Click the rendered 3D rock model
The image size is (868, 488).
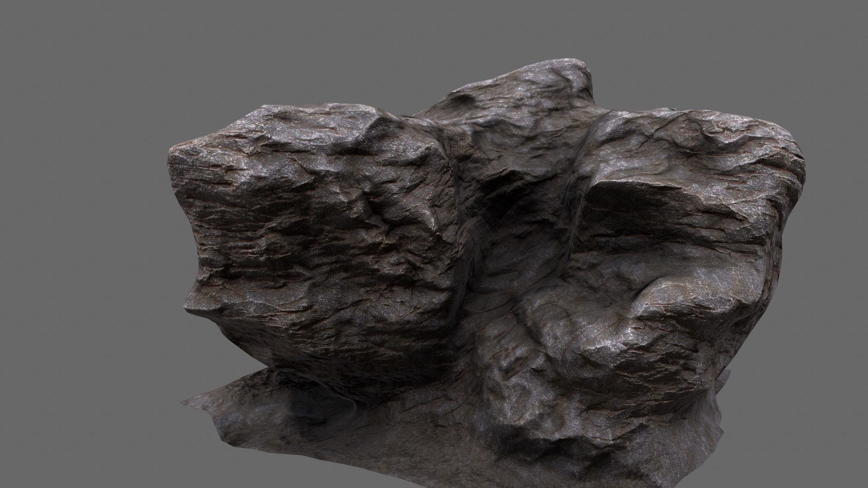point(486,272)
